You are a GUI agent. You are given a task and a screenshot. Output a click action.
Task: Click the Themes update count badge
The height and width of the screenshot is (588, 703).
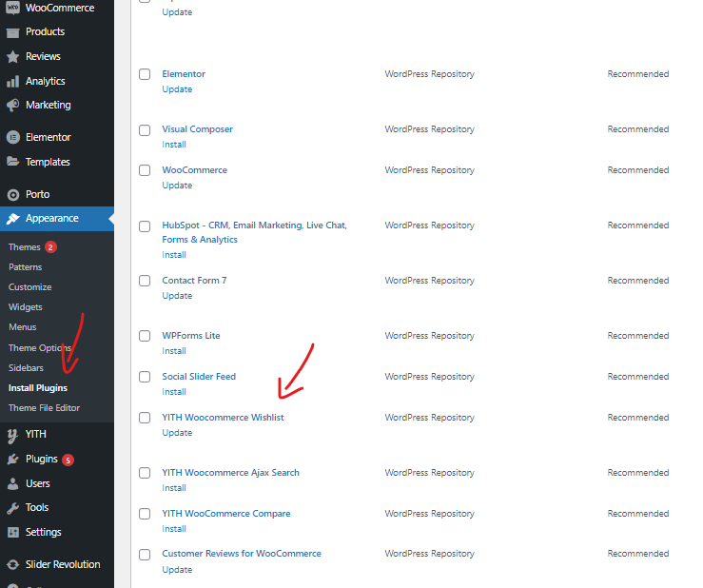click(x=50, y=247)
